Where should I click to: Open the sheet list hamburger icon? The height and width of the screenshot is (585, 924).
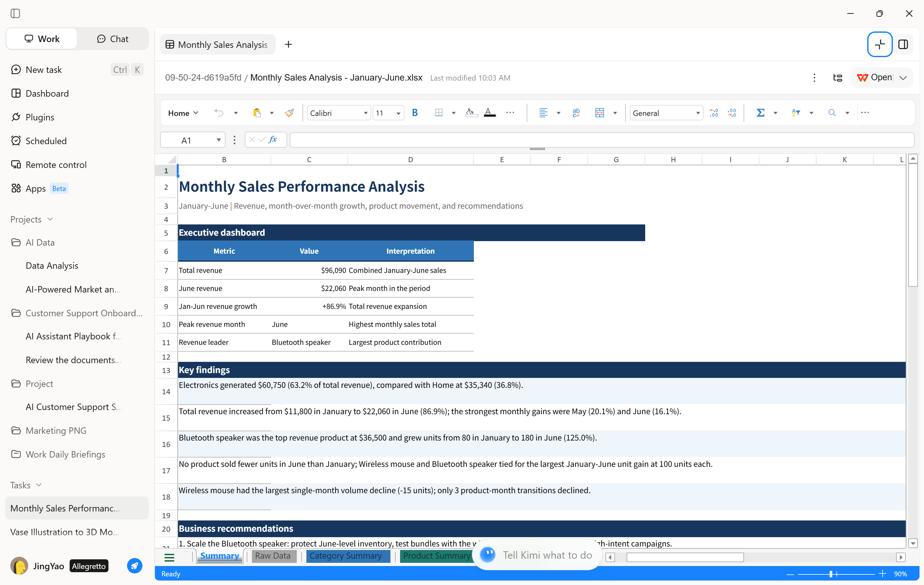pos(169,557)
